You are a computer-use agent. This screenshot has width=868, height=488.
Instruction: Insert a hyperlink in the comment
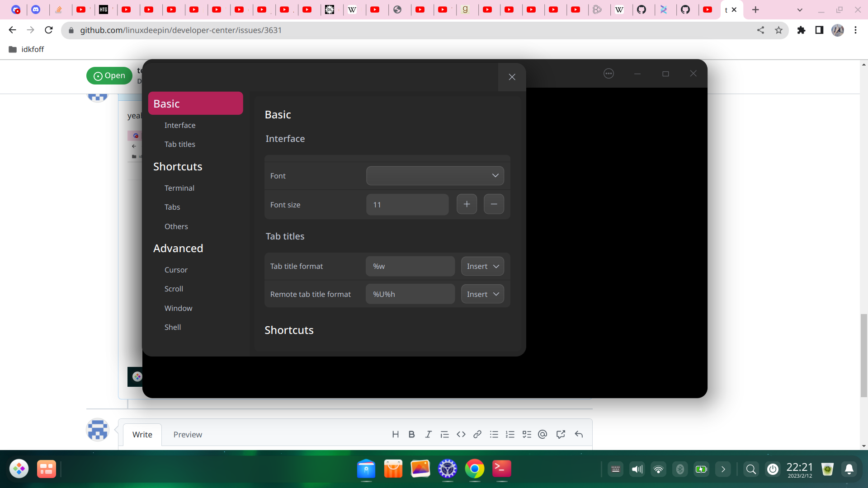click(x=477, y=434)
